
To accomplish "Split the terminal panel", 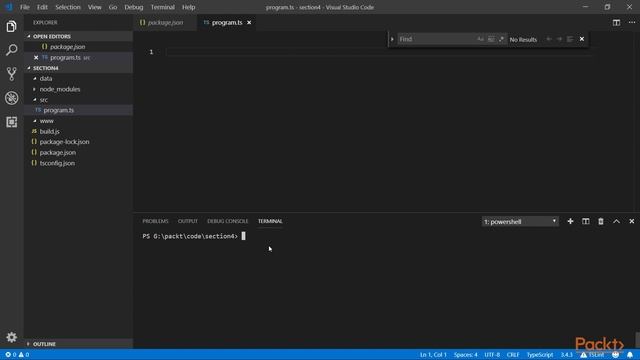I will click(586, 221).
